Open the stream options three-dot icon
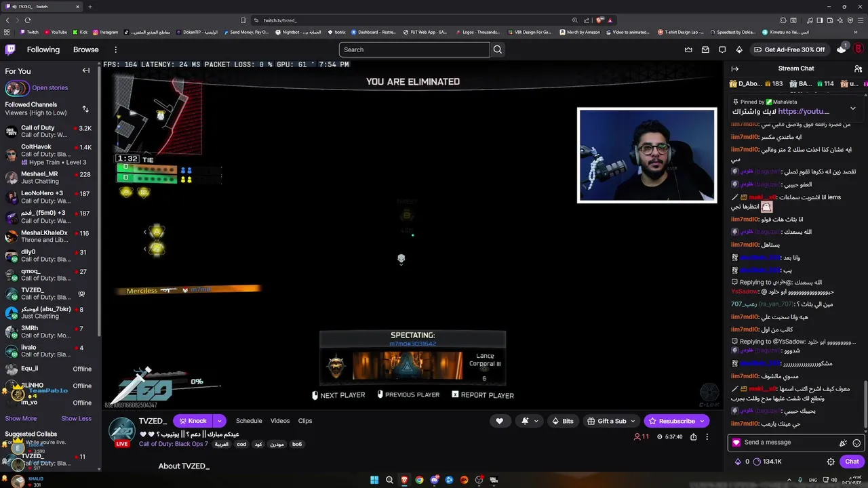This screenshot has height=488, width=868. pyautogui.click(x=707, y=437)
